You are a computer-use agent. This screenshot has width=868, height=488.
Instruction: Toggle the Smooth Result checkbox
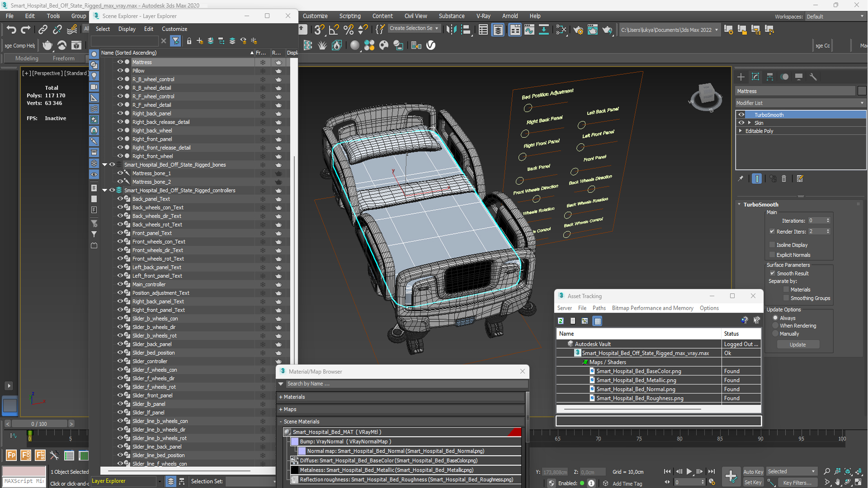(x=772, y=273)
